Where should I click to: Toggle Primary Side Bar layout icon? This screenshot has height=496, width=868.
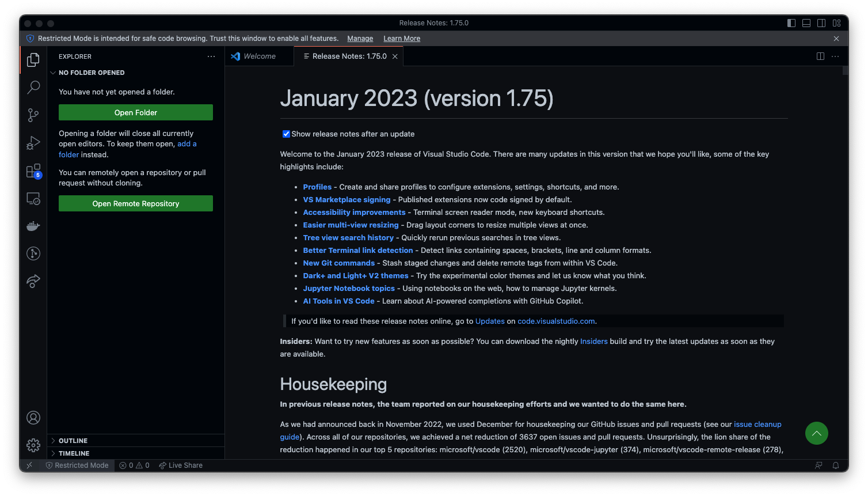point(791,23)
